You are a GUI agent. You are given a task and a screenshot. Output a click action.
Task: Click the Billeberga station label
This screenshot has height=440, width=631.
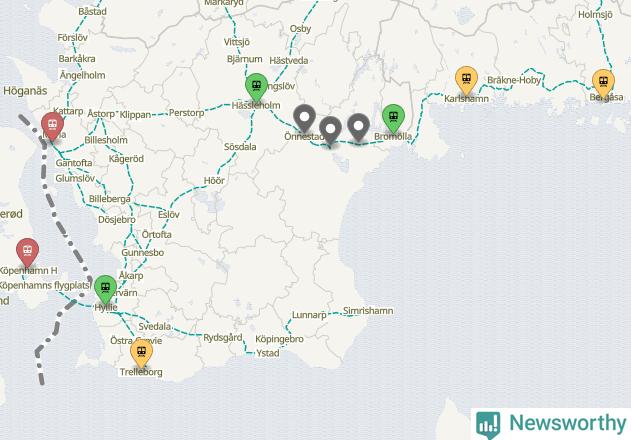tap(109, 199)
